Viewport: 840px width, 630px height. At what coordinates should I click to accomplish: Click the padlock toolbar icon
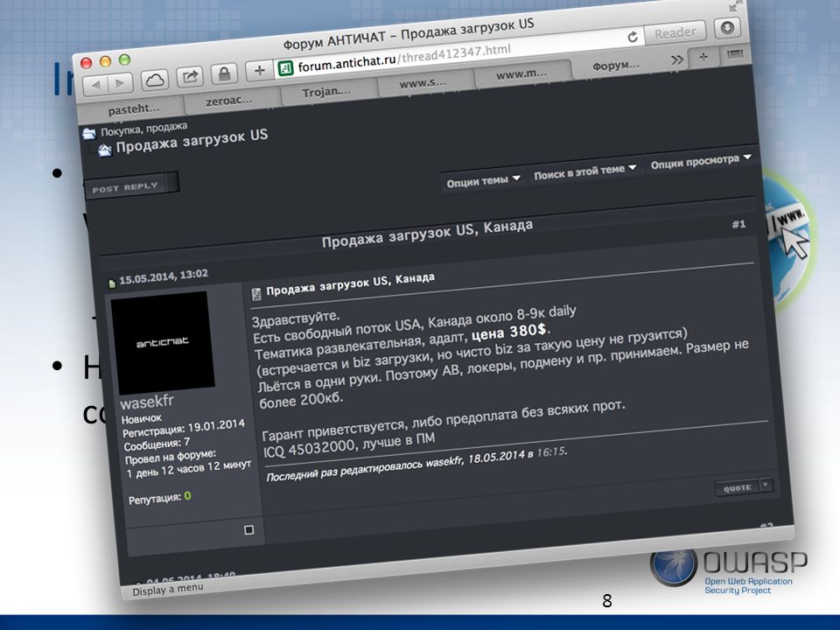(225, 73)
